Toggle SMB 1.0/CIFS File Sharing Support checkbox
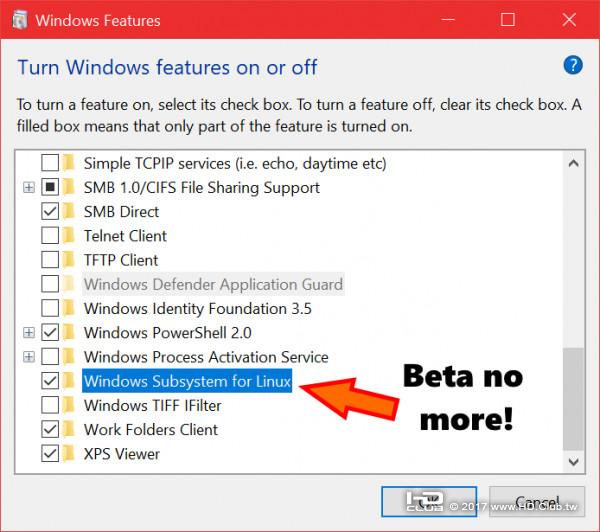600x532 pixels. [50, 187]
